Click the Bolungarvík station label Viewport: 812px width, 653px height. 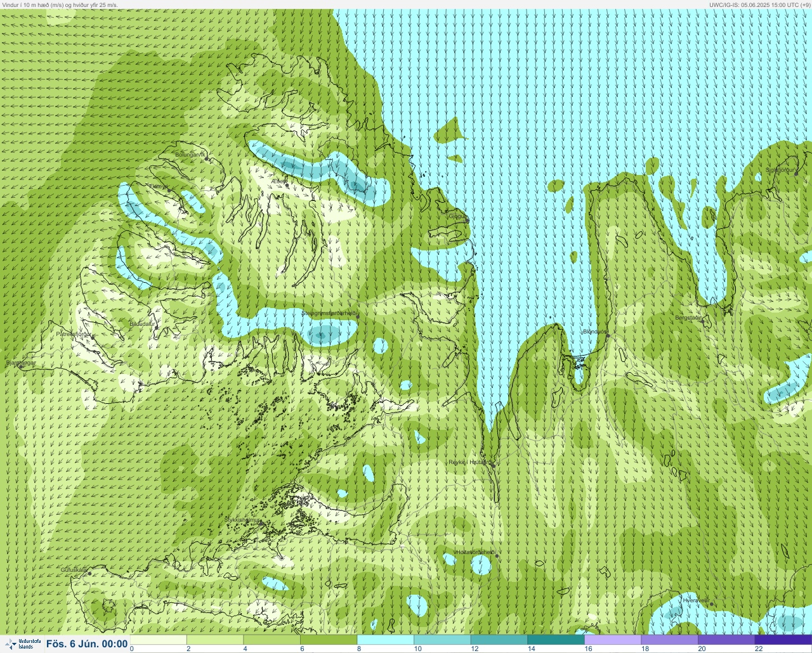tap(191, 155)
